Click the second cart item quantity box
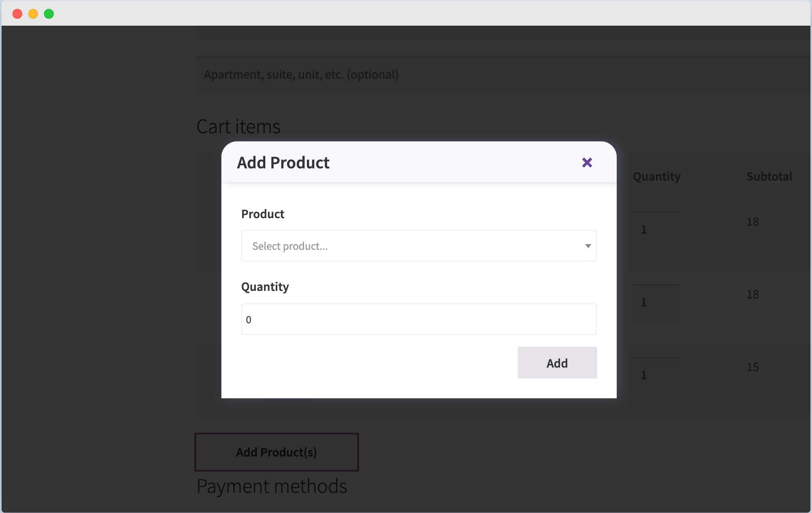The height and width of the screenshot is (513, 812). point(656,302)
